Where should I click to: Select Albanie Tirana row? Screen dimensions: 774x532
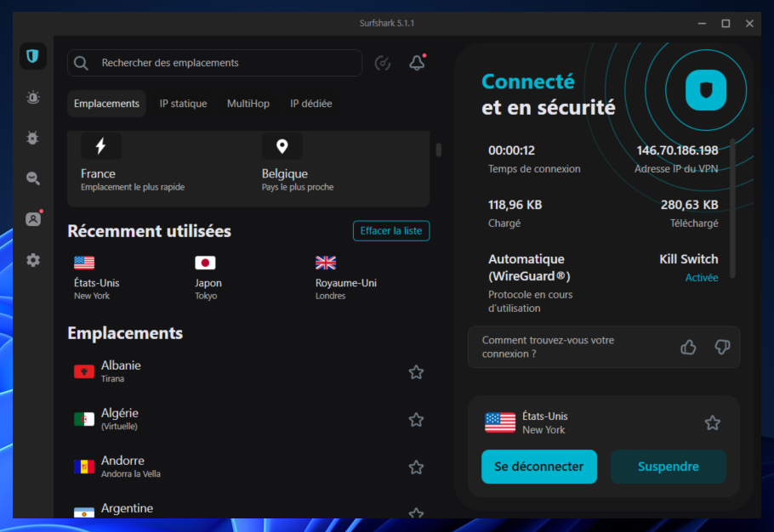pyautogui.click(x=248, y=371)
